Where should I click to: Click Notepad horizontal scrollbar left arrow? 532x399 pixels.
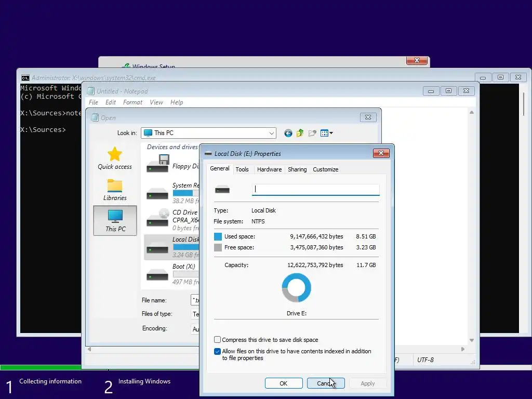89,349
